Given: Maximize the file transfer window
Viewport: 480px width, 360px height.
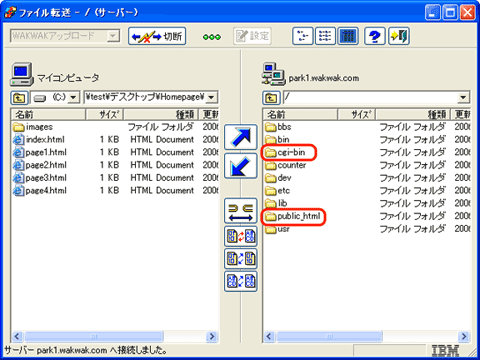Looking at the screenshot, I should pos(450,13).
